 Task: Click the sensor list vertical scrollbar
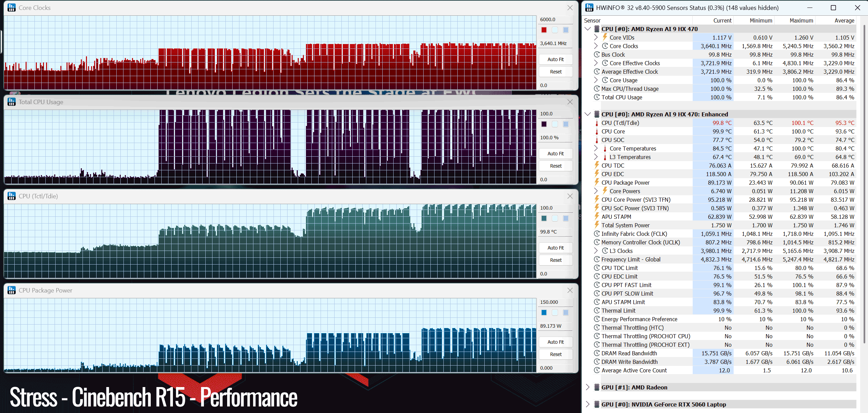(864, 184)
